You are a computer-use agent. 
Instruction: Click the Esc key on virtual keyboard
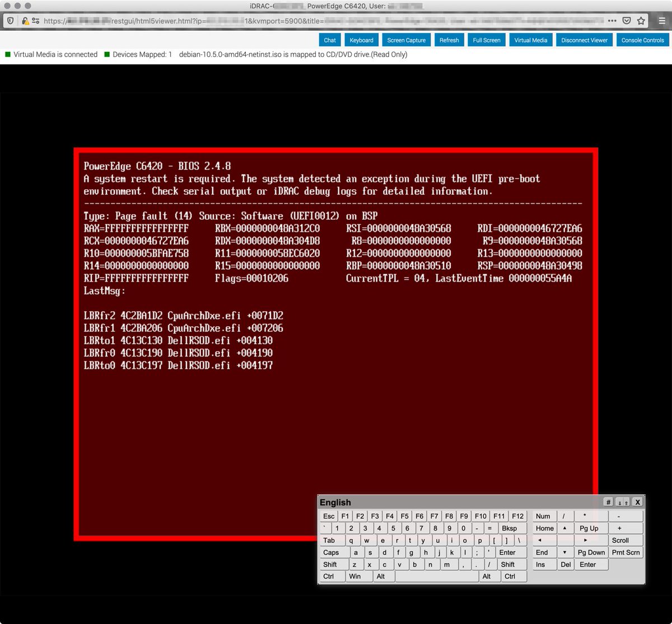coord(329,516)
